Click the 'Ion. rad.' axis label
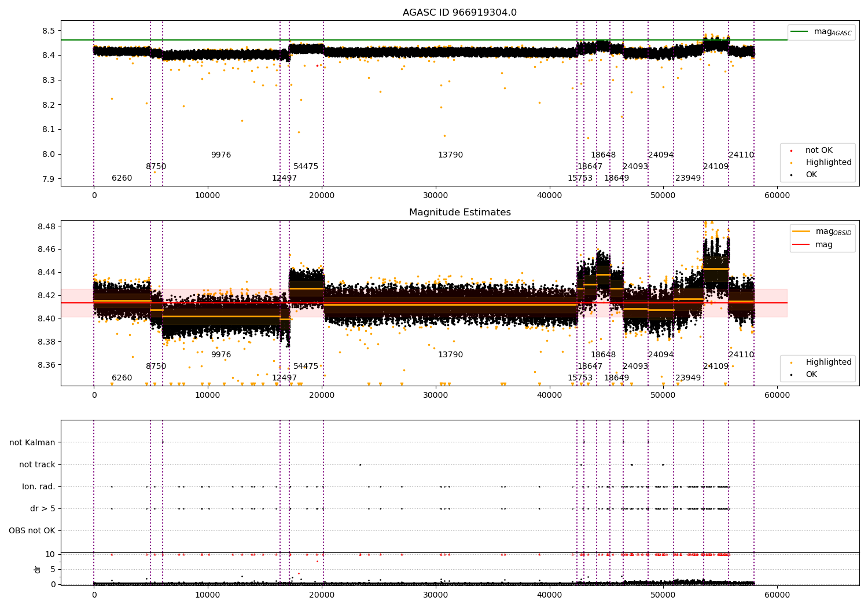The width and height of the screenshot is (868, 608). click(39, 486)
